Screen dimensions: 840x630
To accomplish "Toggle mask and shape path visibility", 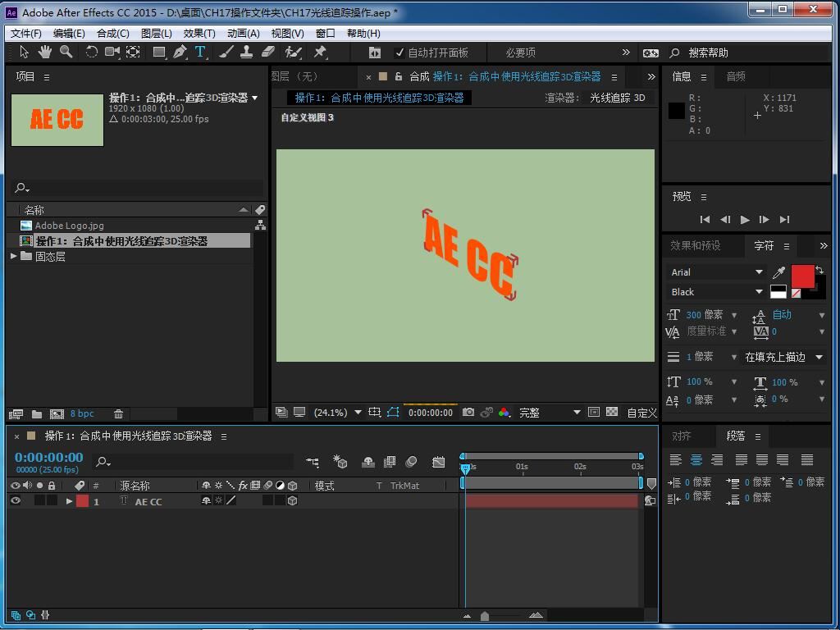I will (x=393, y=412).
